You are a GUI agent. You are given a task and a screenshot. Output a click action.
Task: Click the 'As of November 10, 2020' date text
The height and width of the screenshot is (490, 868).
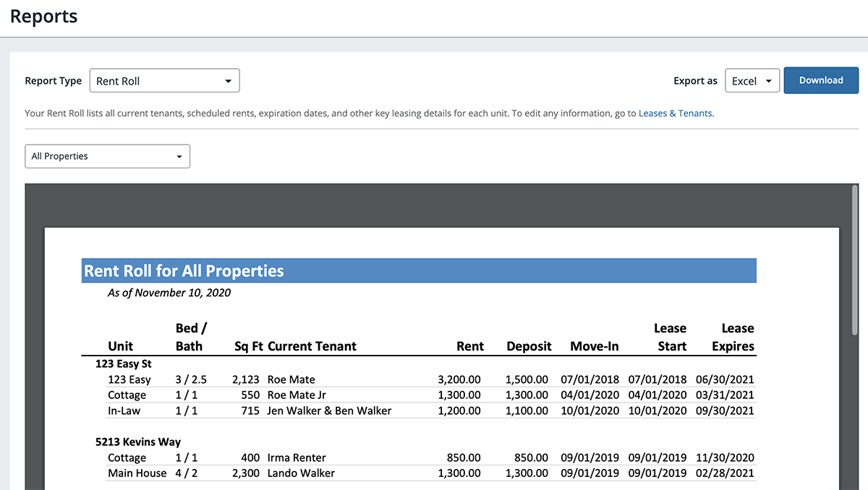pyautogui.click(x=169, y=293)
